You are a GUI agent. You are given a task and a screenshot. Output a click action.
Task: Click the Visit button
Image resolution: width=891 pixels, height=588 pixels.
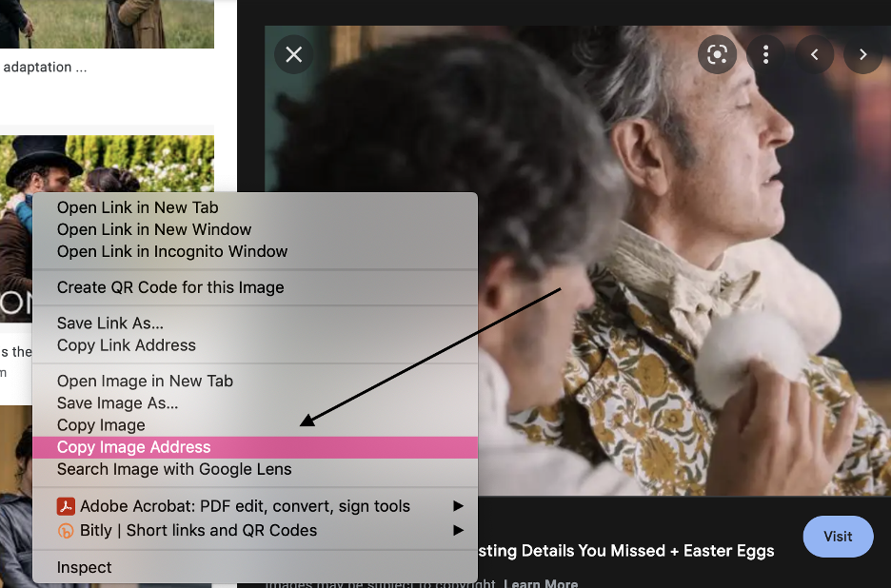click(837, 537)
